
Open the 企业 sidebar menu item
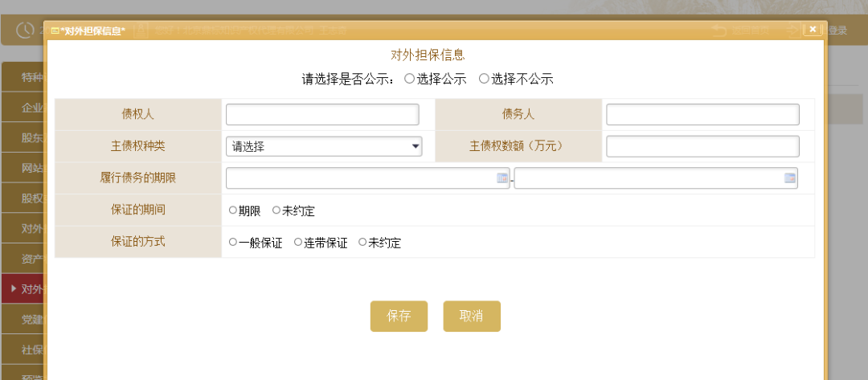(32, 108)
